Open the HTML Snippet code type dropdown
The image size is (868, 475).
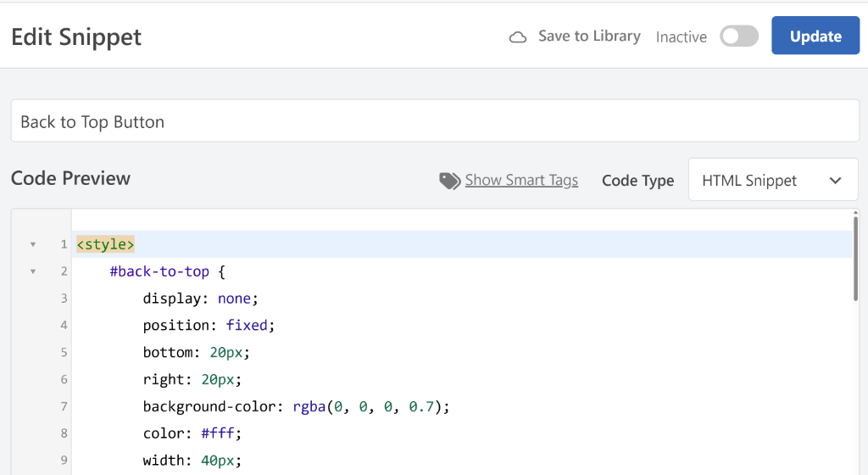pos(773,180)
